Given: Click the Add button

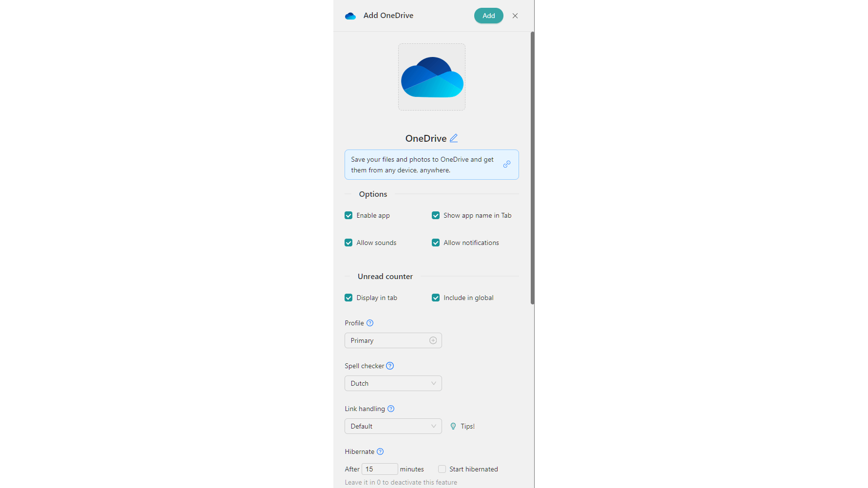Looking at the screenshot, I should (x=489, y=16).
